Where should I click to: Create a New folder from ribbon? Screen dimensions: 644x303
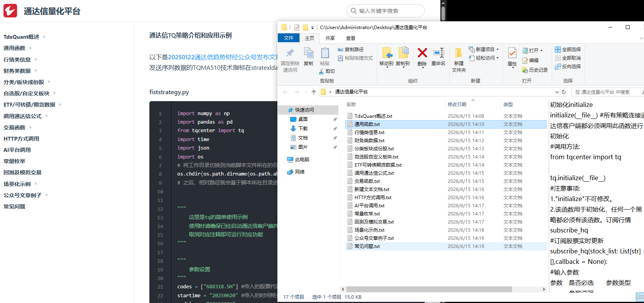(x=459, y=60)
